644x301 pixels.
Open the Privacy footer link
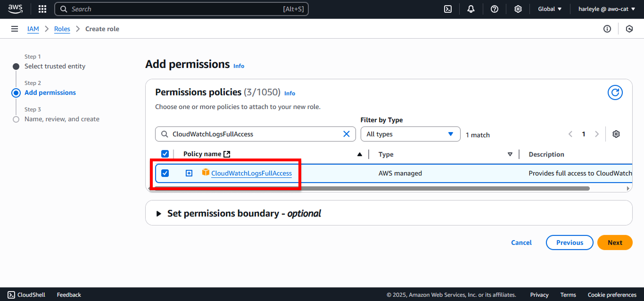pyautogui.click(x=539, y=295)
